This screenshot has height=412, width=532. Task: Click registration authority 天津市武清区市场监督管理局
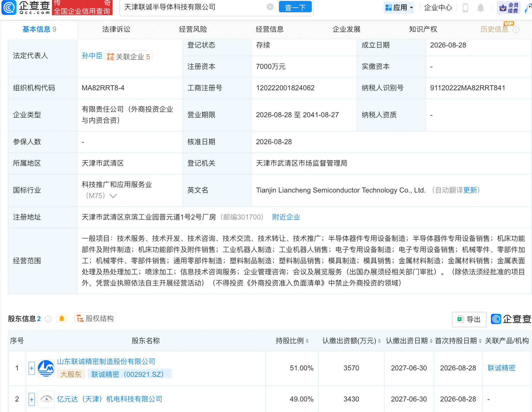click(x=301, y=163)
